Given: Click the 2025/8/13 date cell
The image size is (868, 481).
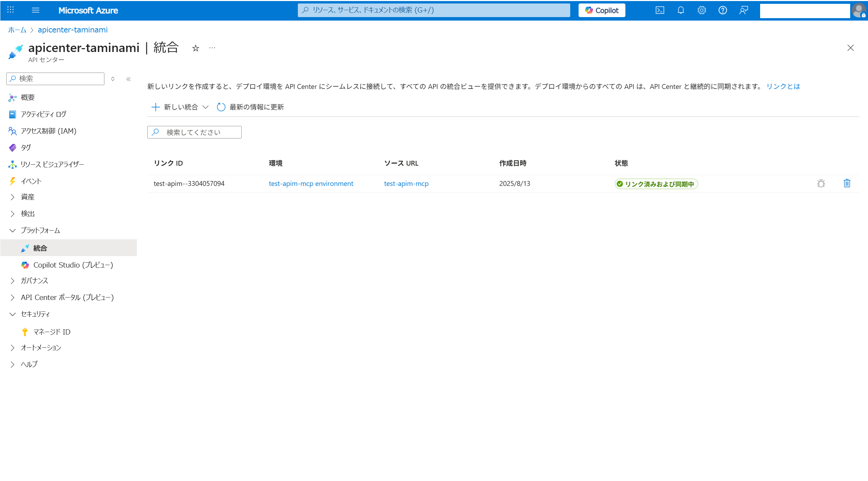Looking at the screenshot, I should [514, 183].
